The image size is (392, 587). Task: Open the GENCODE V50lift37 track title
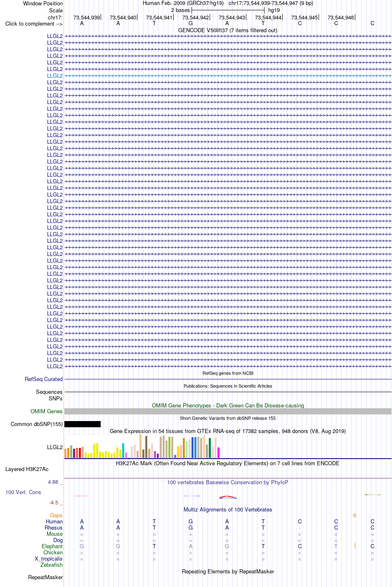[227, 30]
